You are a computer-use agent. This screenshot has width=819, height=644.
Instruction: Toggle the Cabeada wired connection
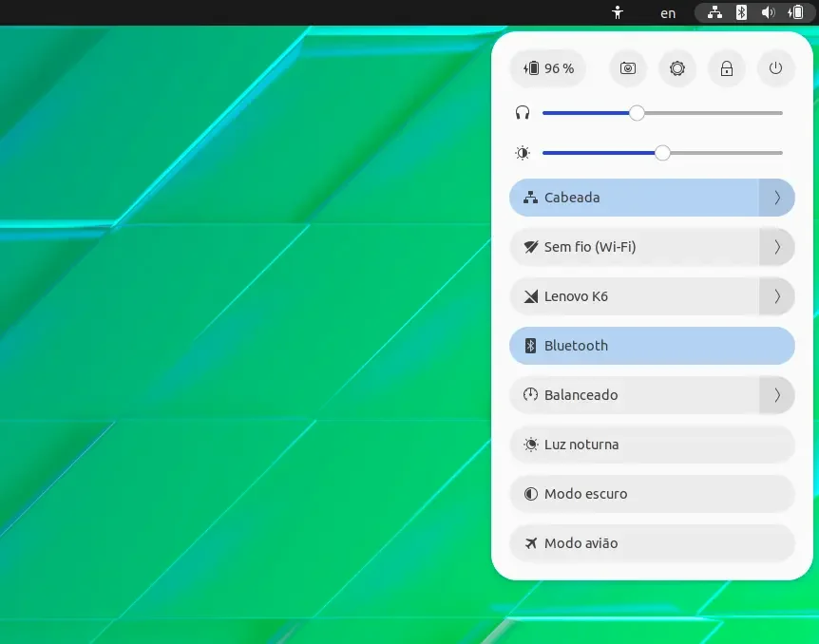[634, 198]
